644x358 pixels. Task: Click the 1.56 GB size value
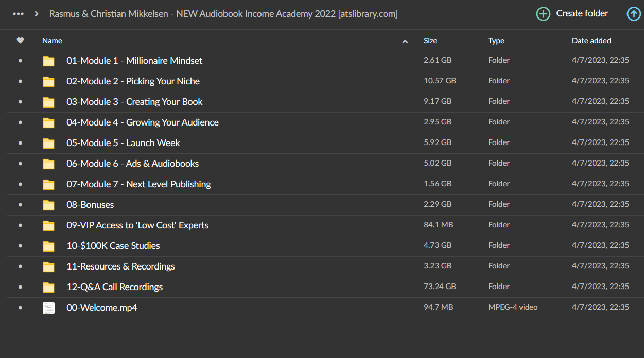pyautogui.click(x=438, y=184)
